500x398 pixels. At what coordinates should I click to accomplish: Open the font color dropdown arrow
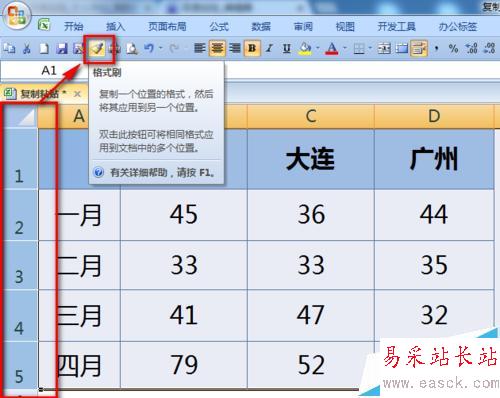point(345,49)
